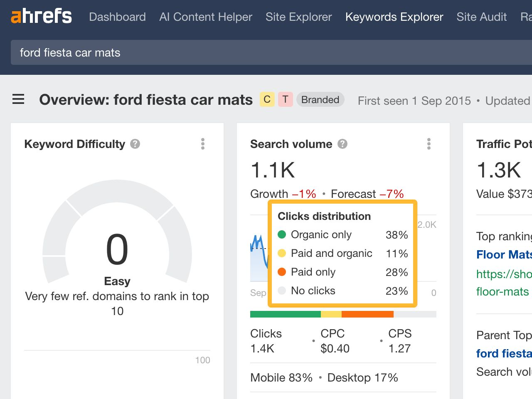This screenshot has height=399, width=532.
Task: Click the Organic only 38% row
Action: click(343, 235)
